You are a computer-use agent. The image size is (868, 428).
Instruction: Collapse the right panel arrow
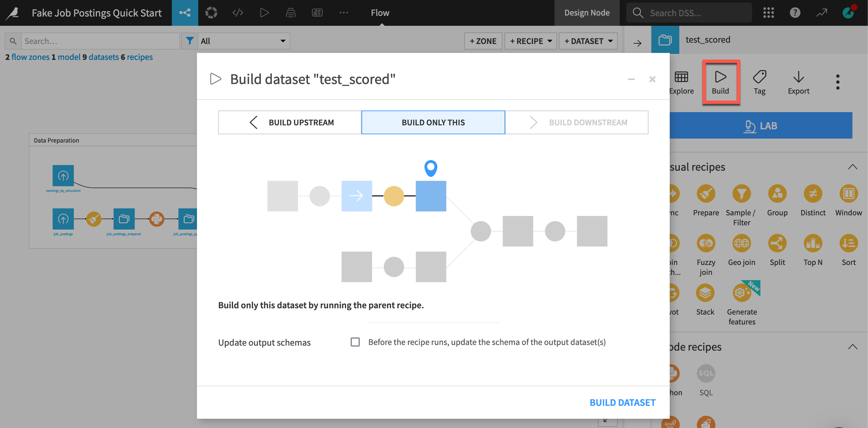click(637, 43)
